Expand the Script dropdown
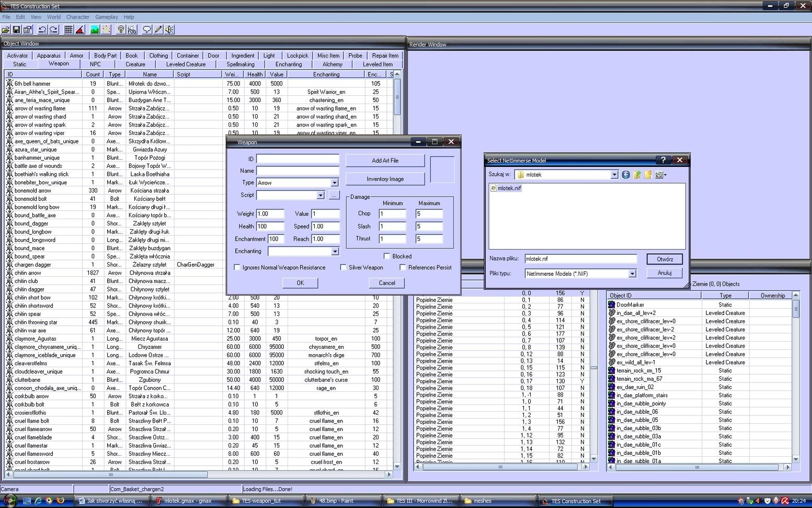812x508 pixels. [321, 195]
